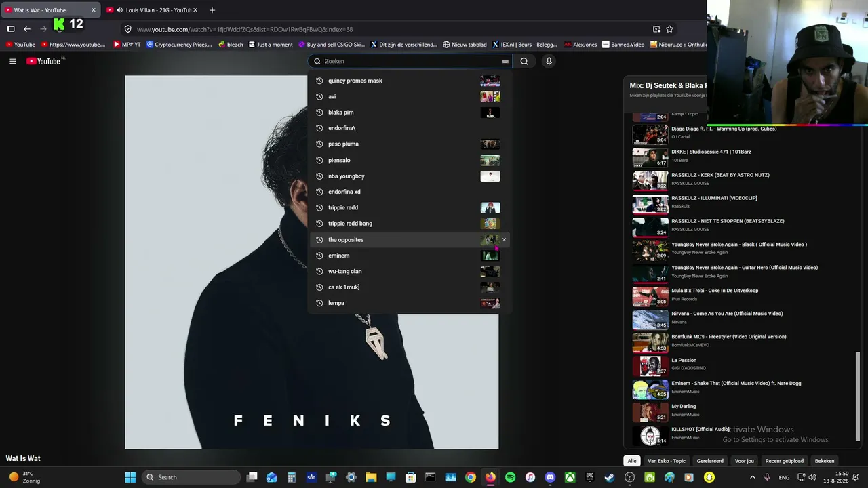This screenshot has height=488, width=868.
Task: Open the weather widget showing 31°C
Action: pyautogui.click(x=24, y=477)
